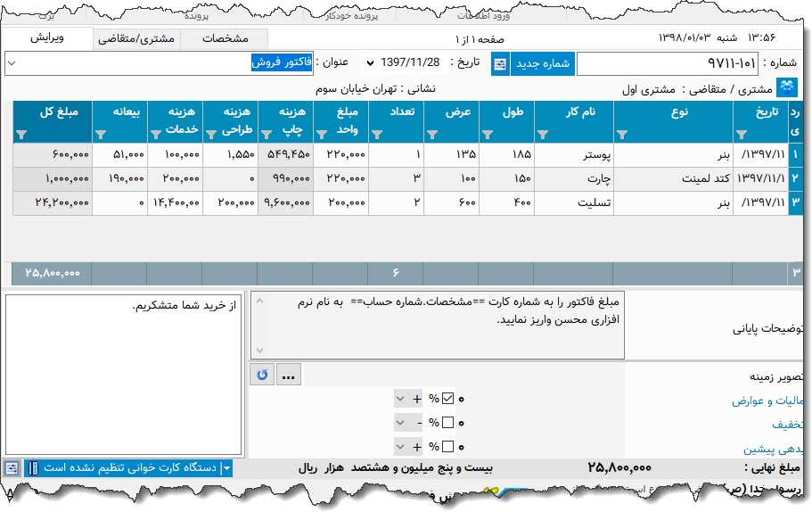Click card reader settings icon in status bar
Viewport: 812px width, 512px height.
(x=12, y=468)
